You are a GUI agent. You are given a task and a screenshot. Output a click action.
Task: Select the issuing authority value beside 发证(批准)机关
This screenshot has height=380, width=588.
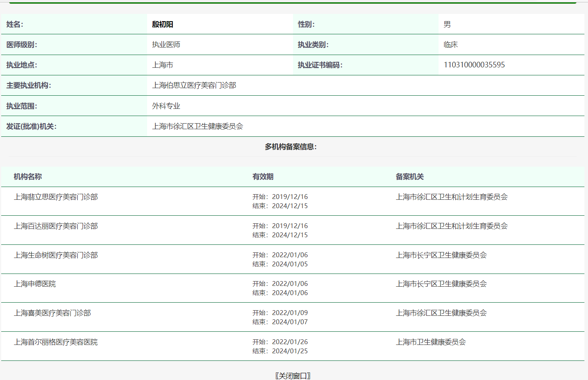(198, 126)
